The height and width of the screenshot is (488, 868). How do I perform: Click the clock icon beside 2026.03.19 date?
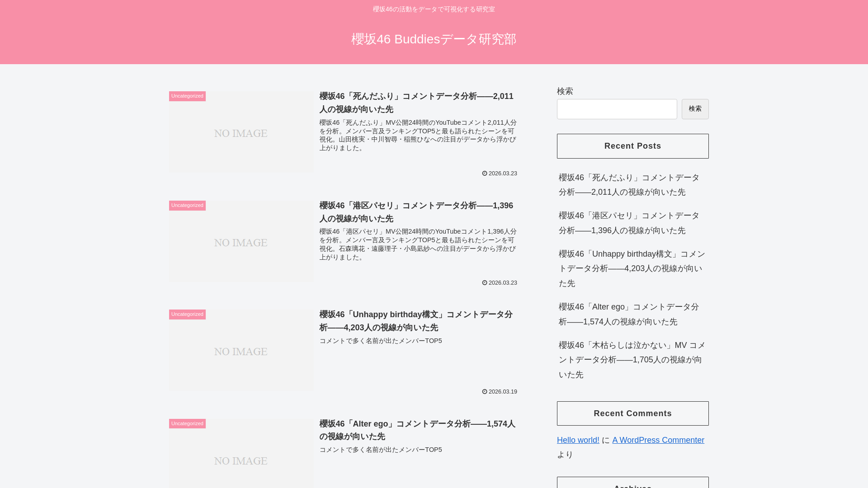[485, 392]
